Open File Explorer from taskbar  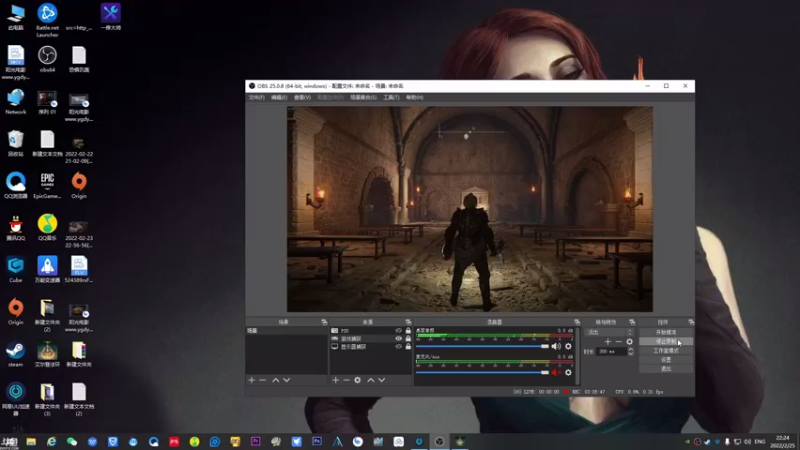point(31,441)
